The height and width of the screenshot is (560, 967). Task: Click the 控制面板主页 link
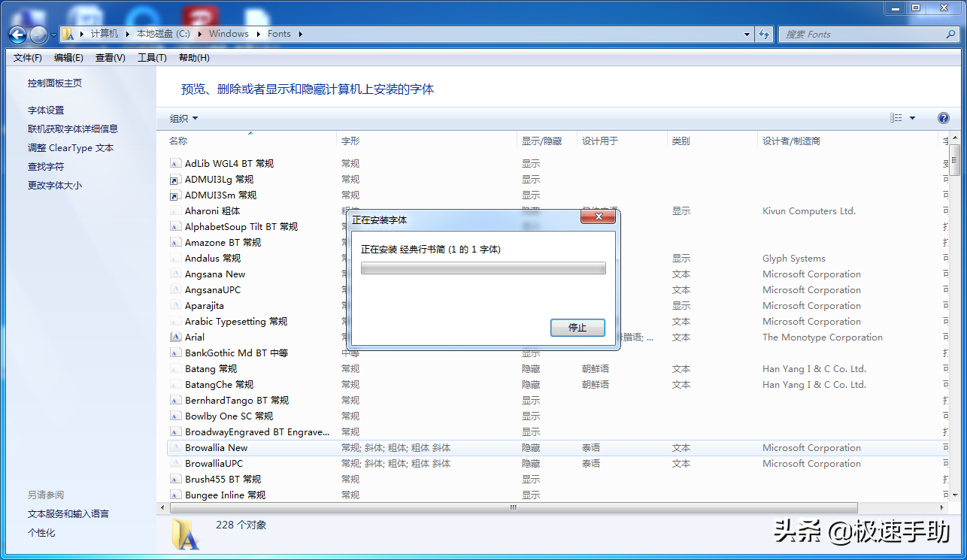coord(55,83)
